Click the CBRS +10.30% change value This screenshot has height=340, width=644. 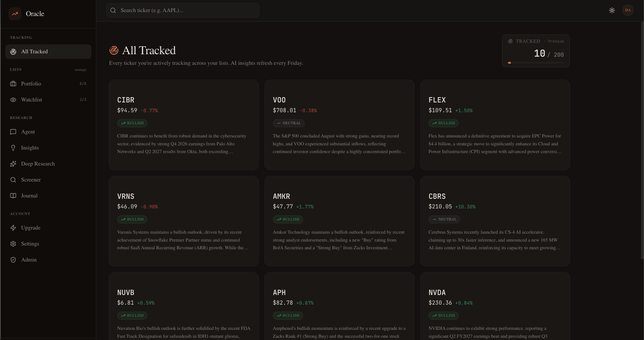(465, 207)
